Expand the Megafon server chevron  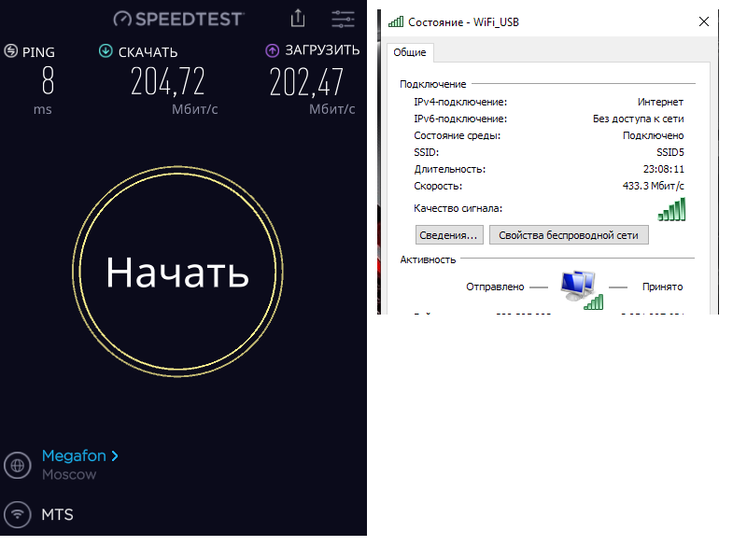coord(115,456)
